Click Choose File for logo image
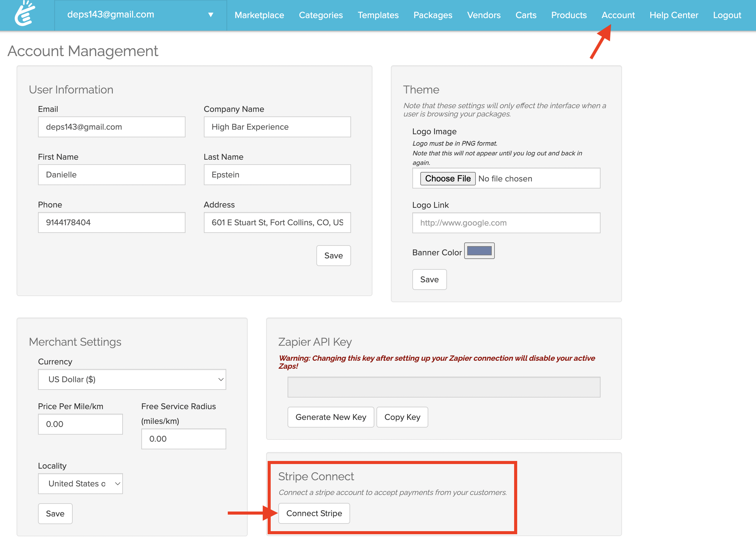The width and height of the screenshot is (756, 548). (x=447, y=179)
